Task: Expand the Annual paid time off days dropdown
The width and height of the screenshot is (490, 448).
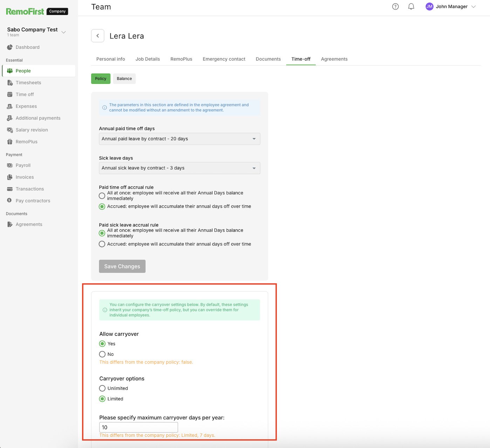Action: 179,139
